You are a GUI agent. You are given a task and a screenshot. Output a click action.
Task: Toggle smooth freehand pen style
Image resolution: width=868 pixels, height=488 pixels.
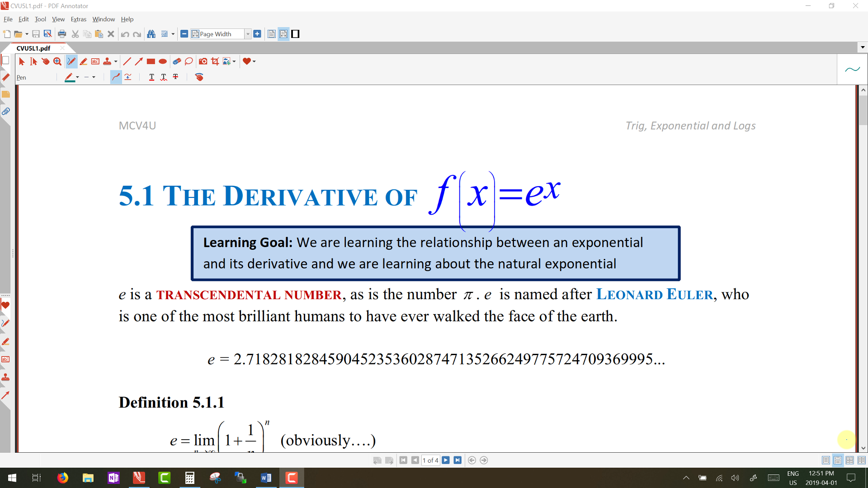point(116,77)
